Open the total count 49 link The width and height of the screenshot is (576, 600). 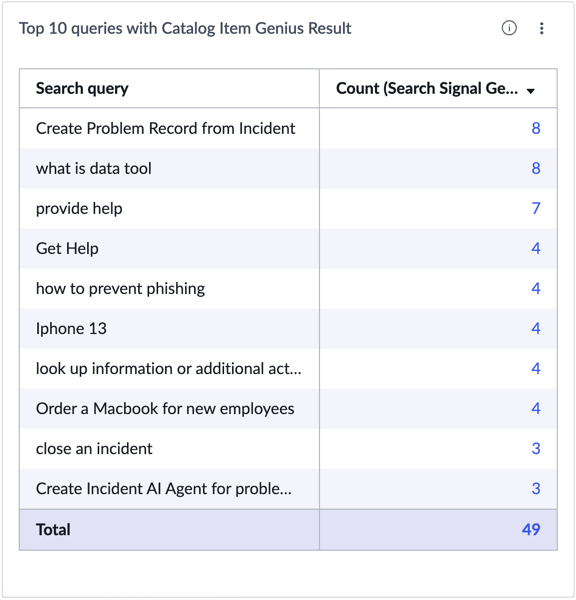[531, 530]
